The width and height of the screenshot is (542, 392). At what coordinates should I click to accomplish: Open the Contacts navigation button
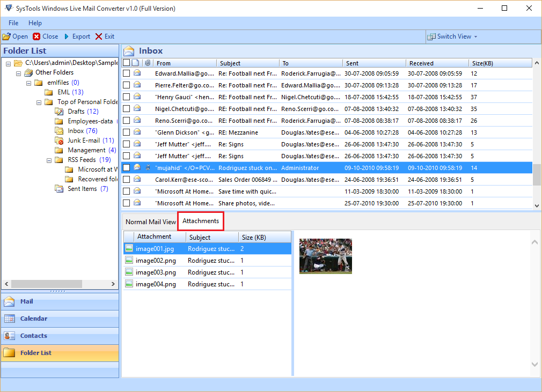pos(60,336)
